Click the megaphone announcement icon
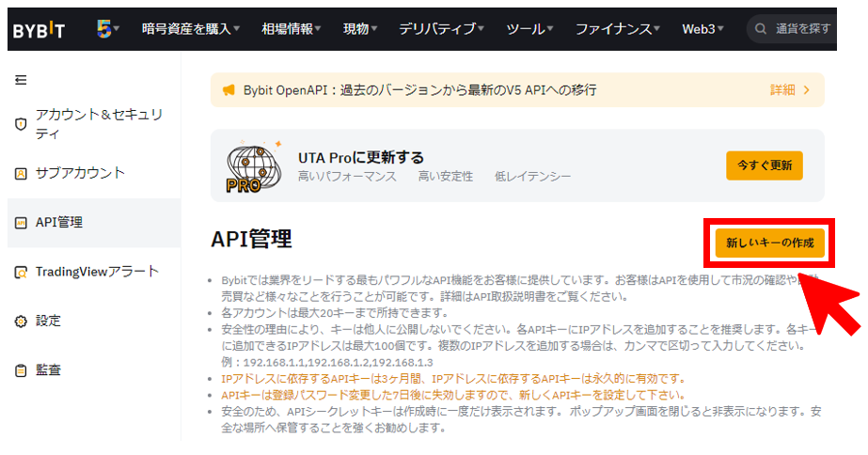 [x=229, y=90]
